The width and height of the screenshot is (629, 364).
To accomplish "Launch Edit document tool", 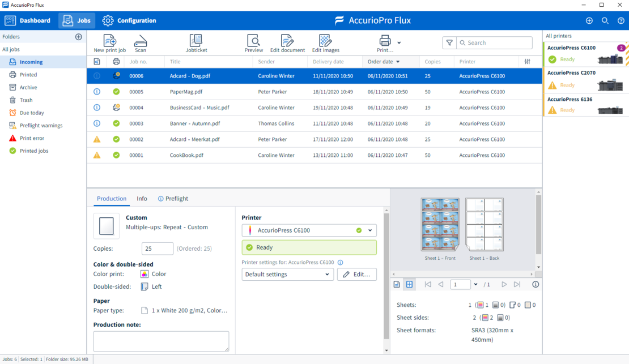I will click(287, 43).
